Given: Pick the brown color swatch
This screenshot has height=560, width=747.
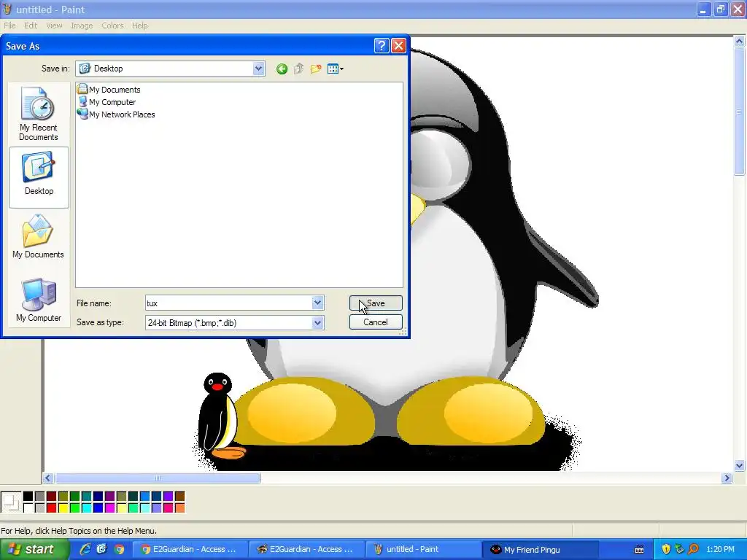Looking at the screenshot, I should [x=179, y=497].
